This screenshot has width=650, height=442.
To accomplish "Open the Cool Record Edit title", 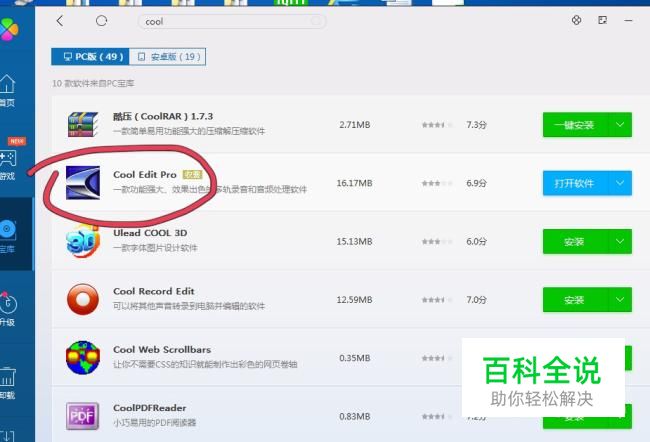I will 154,291.
